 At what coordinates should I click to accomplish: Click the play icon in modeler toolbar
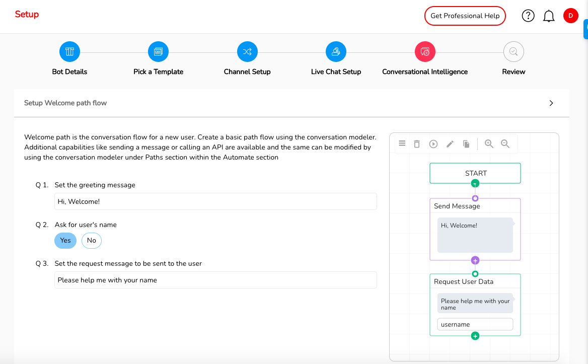(433, 144)
